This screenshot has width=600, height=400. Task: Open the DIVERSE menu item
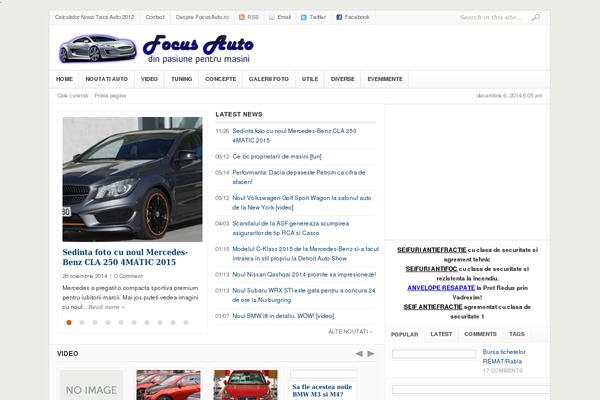point(342,79)
